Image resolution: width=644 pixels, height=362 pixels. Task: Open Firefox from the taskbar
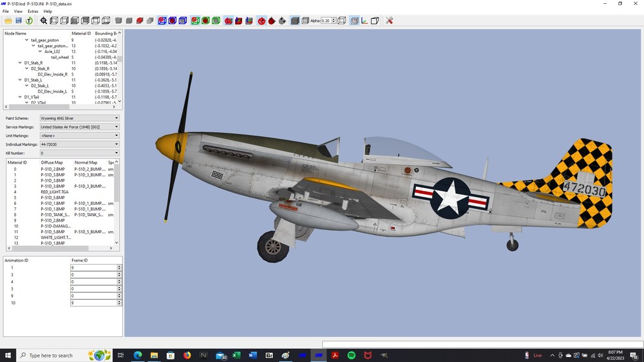pyautogui.click(x=187, y=356)
